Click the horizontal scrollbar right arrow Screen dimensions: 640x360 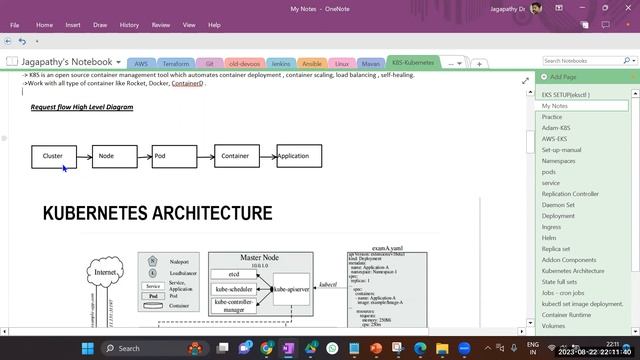click(521, 331)
